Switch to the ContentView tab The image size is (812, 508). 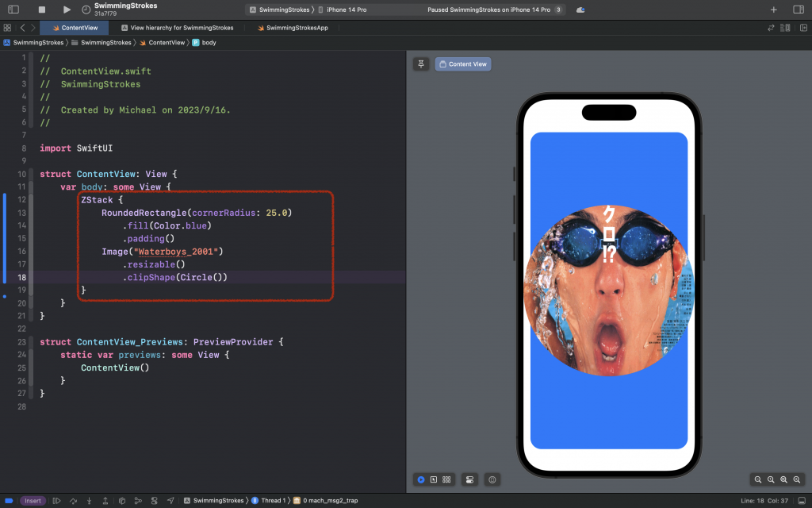(75, 28)
